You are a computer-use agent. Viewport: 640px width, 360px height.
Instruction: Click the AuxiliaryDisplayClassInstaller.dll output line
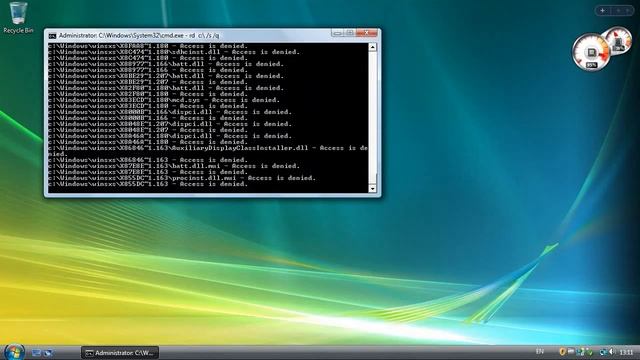coord(207,151)
